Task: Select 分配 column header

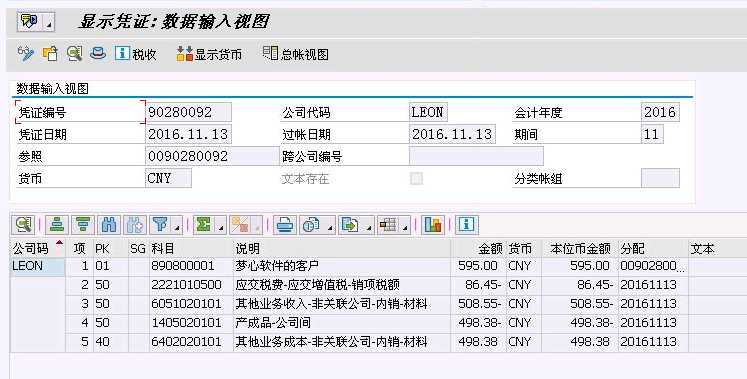Action: [653, 249]
